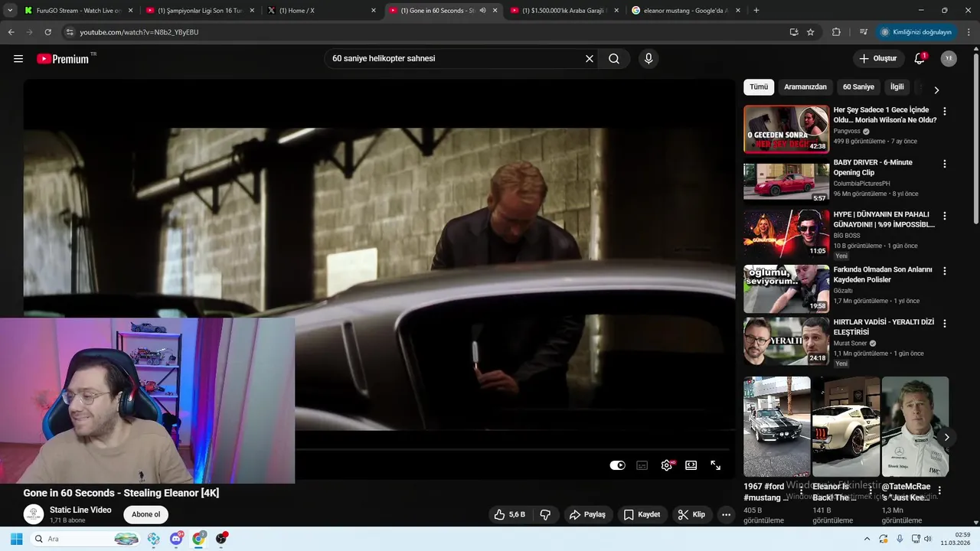This screenshot has width=980, height=551.
Task: Select the Tümü filter chip
Action: point(759,87)
